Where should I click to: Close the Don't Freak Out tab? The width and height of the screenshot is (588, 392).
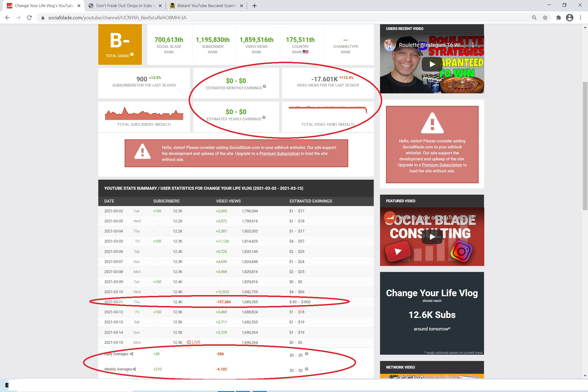(160, 6)
